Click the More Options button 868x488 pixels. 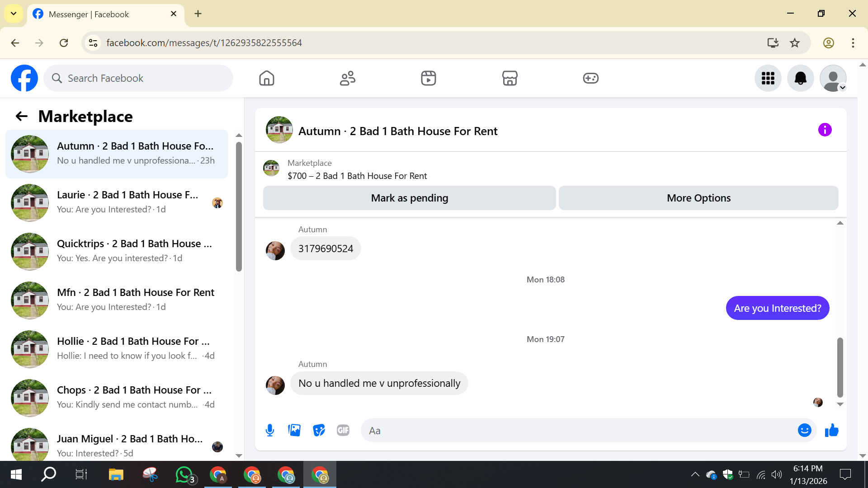coord(698,198)
